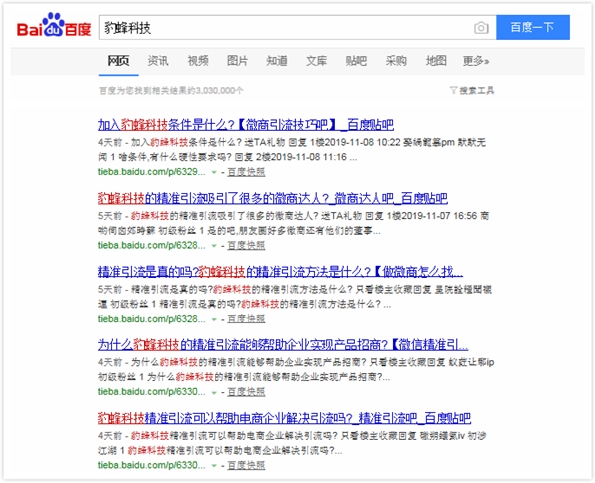
Task: Open 百度快照 for first result
Action: (x=246, y=172)
